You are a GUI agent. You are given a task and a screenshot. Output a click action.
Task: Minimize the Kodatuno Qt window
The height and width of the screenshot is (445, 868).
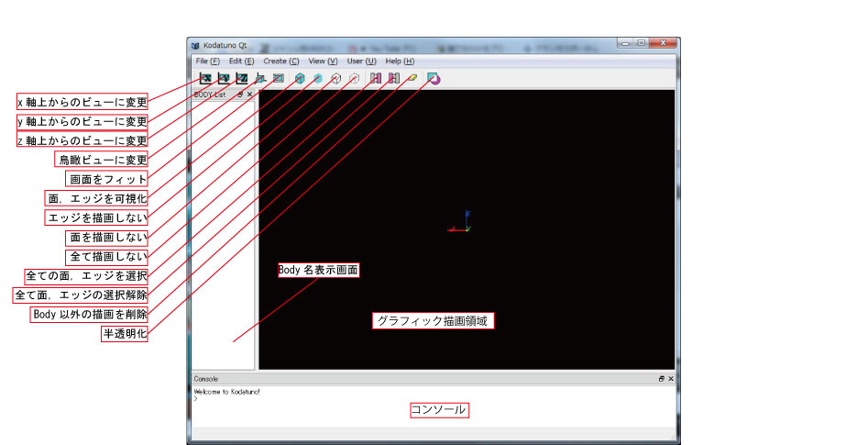click(626, 43)
